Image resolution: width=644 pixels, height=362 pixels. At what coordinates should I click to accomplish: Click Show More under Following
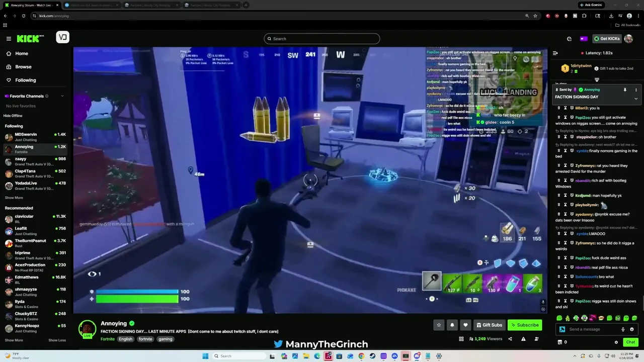pyautogui.click(x=14, y=198)
